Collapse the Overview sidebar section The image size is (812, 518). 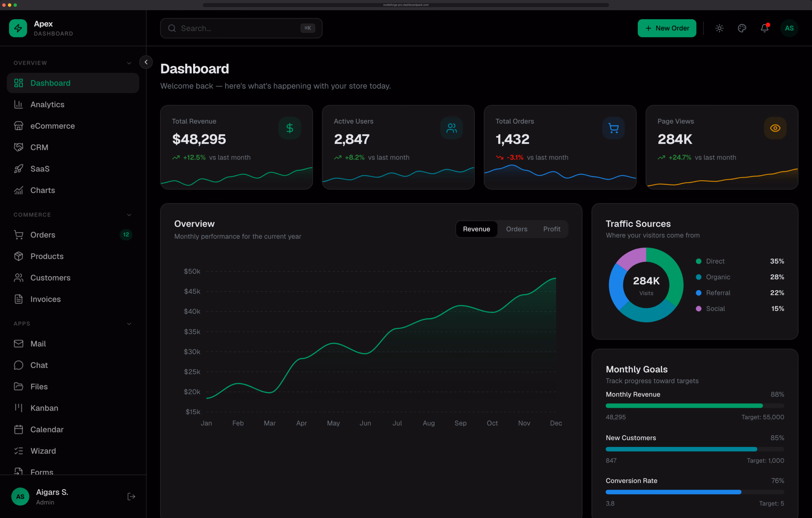pos(129,63)
